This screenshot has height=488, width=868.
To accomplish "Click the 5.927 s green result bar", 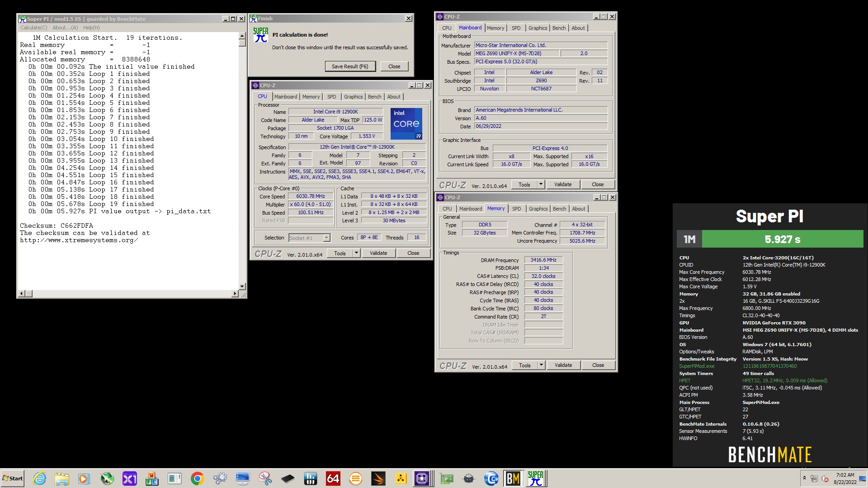I will coord(783,239).
